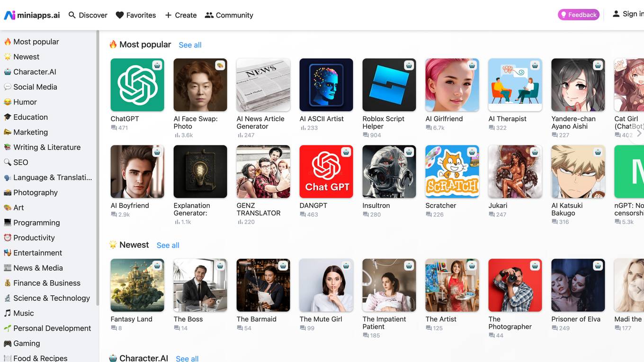Open the Explanation Generator thumbnail
Screen dimensions: 644x362
click(200, 172)
